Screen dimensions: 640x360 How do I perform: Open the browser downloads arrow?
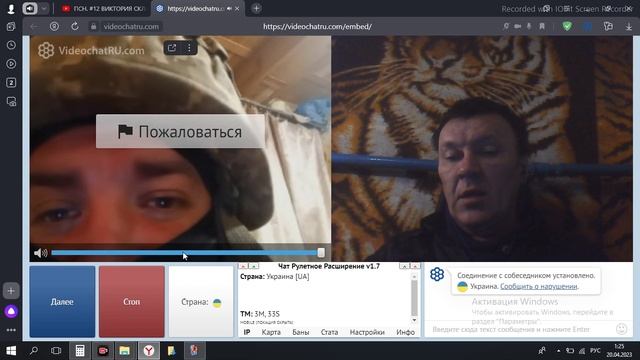(x=629, y=27)
